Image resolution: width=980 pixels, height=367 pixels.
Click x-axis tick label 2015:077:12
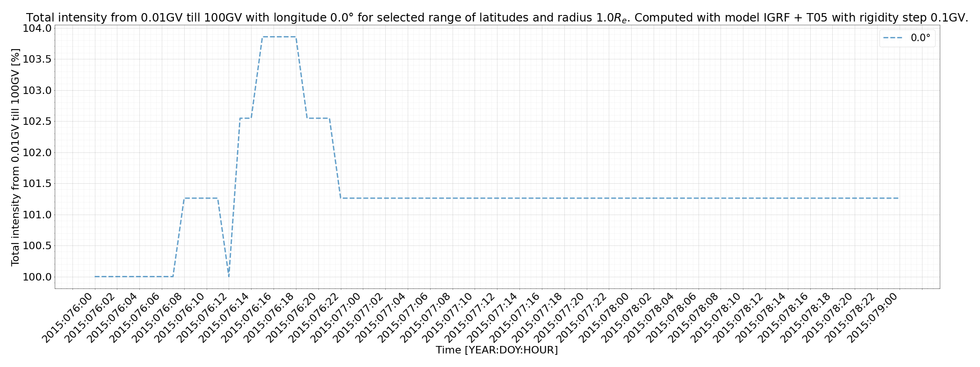point(470,318)
